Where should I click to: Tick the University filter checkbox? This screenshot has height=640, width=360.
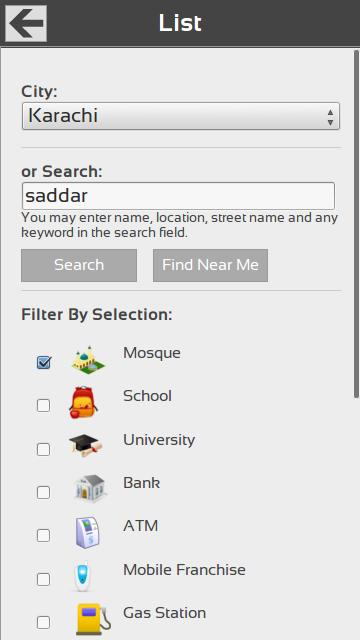(43, 449)
